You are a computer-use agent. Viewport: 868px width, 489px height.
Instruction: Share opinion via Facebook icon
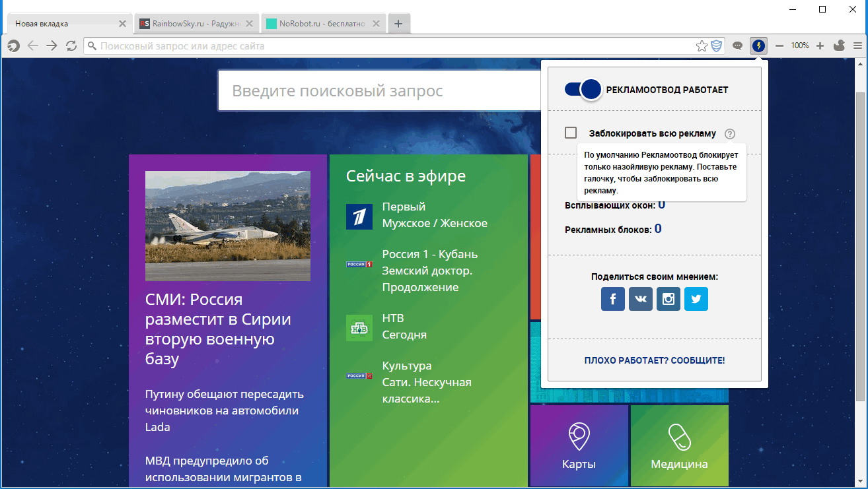613,299
